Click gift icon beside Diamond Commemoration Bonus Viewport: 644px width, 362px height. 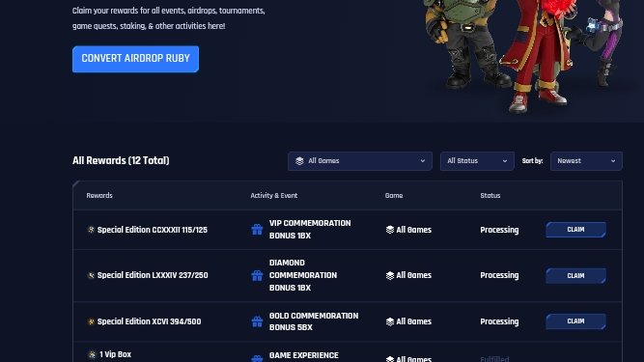point(257,275)
